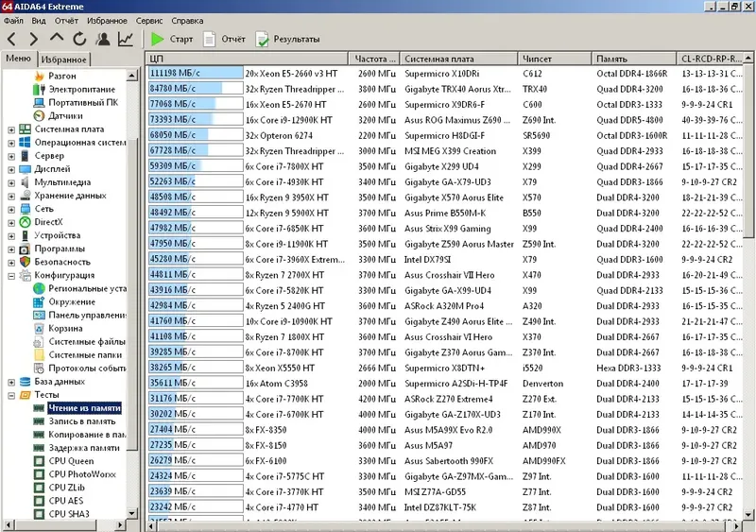Open the Справка menu

tap(187, 21)
